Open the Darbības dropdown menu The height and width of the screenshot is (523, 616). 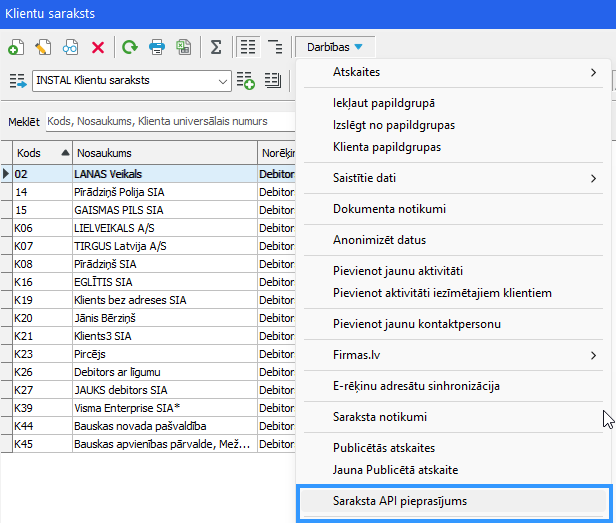click(x=335, y=47)
